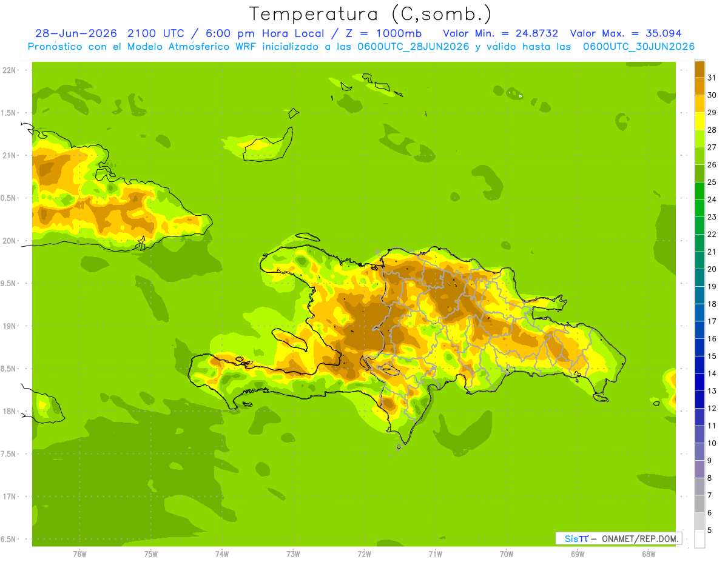Click the brown legend swatch above 31
The image size is (728, 562).
point(699,70)
